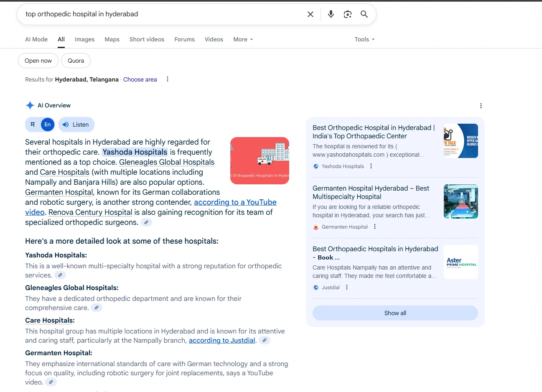Open three-dot menu for Justdial source

(x=347, y=288)
